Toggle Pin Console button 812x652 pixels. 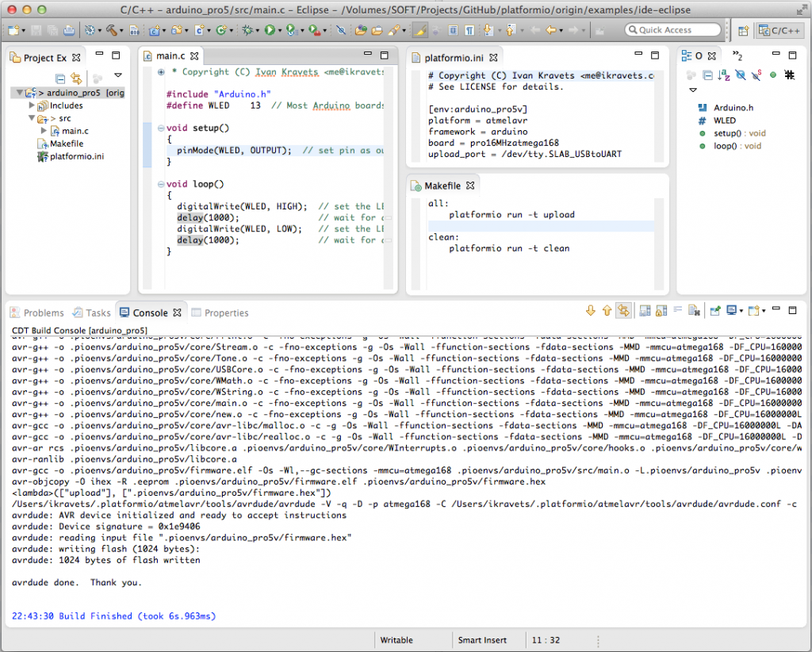(715, 311)
